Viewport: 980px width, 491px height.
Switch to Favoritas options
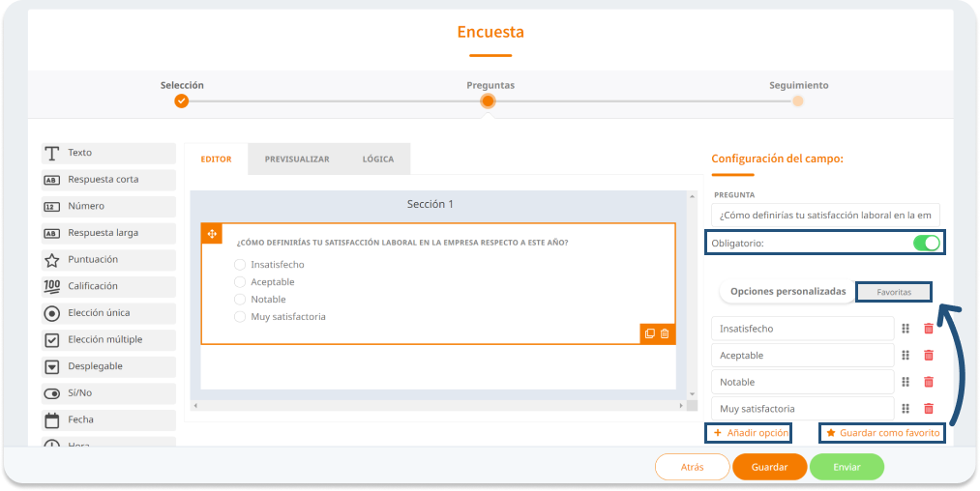pos(894,292)
